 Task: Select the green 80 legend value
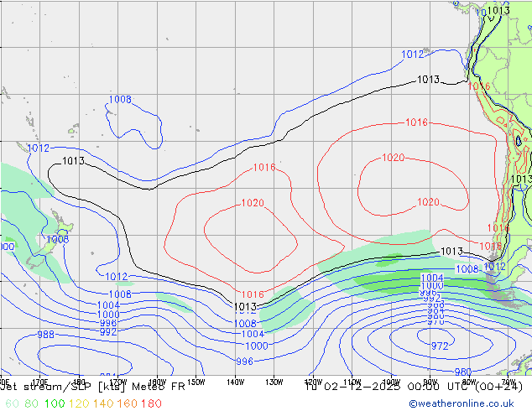coord(32,403)
